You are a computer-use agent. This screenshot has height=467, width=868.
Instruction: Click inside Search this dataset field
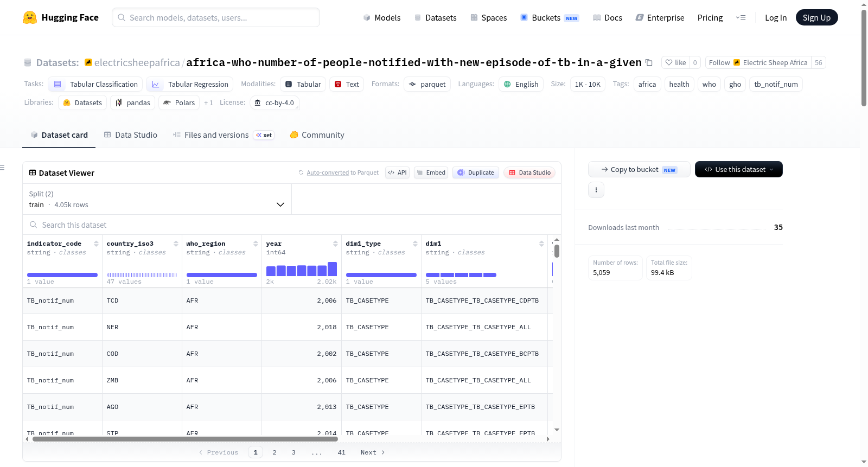[x=292, y=225]
